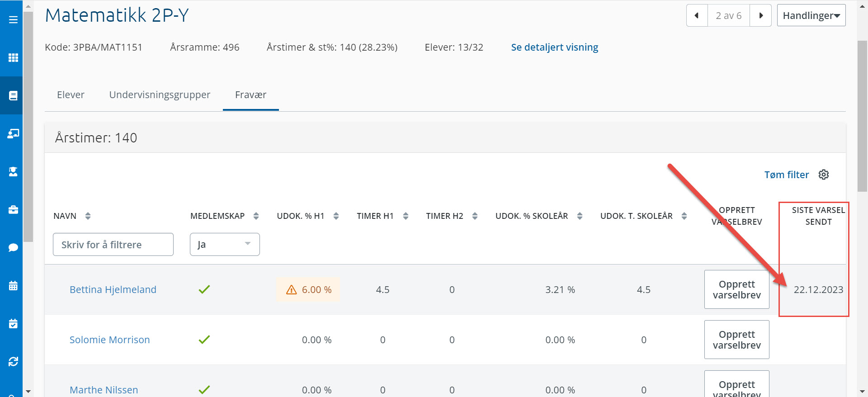This screenshot has height=397, width=868.
Task: Click the sync arrows icon in sidebar
Action: (x=13, y=361)
